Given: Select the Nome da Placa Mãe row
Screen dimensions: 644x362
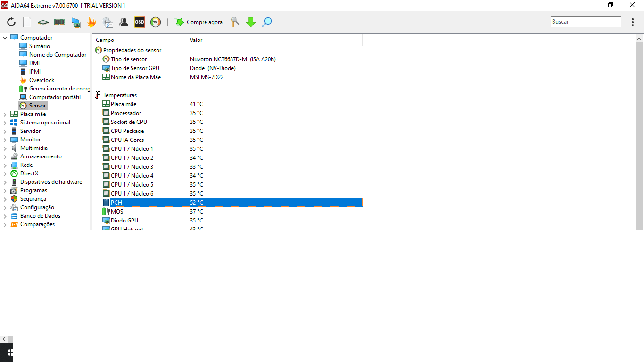Looking at the screenshot, I should [x=228, y=77].
